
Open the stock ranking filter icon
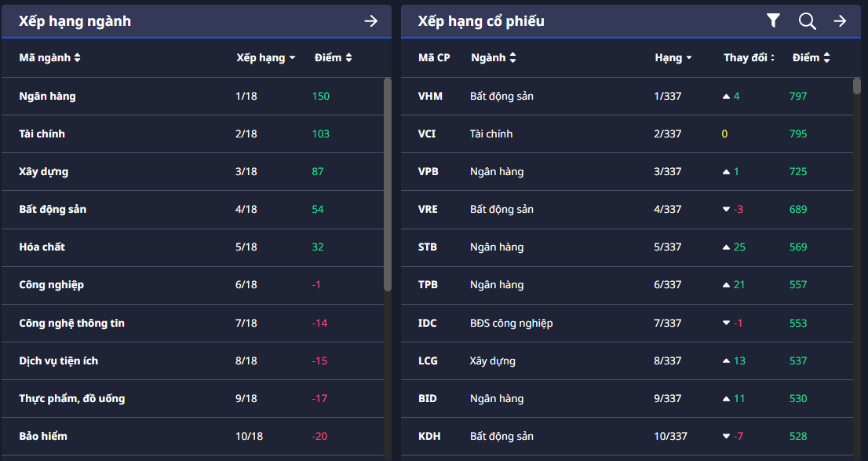click(773, 21)
